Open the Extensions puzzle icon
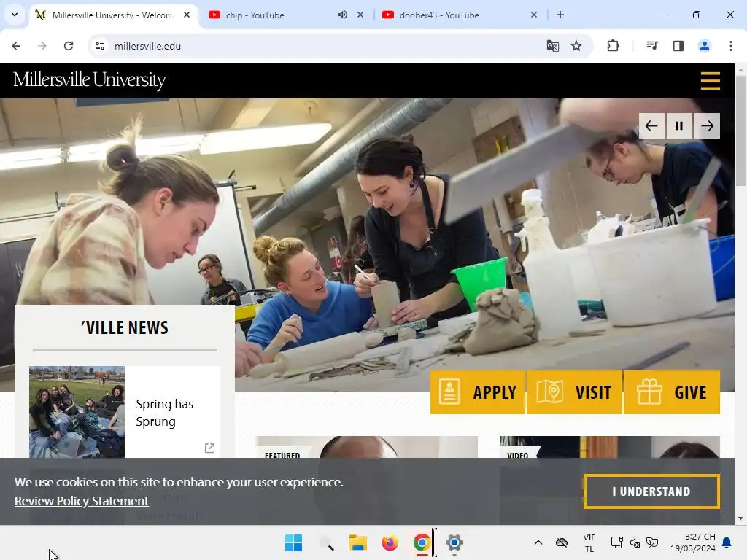 613,46
